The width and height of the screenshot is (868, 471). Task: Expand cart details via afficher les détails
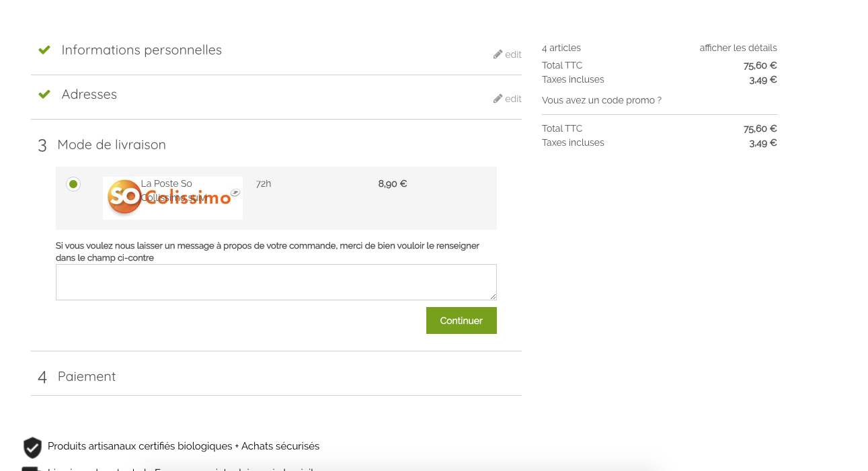pyautogui.click(x=738, y=48)
